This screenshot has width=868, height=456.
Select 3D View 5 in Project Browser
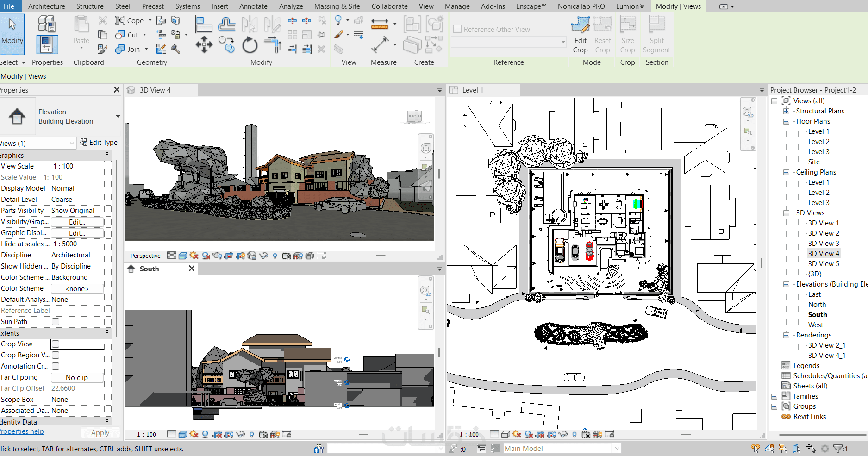(823, 264)
